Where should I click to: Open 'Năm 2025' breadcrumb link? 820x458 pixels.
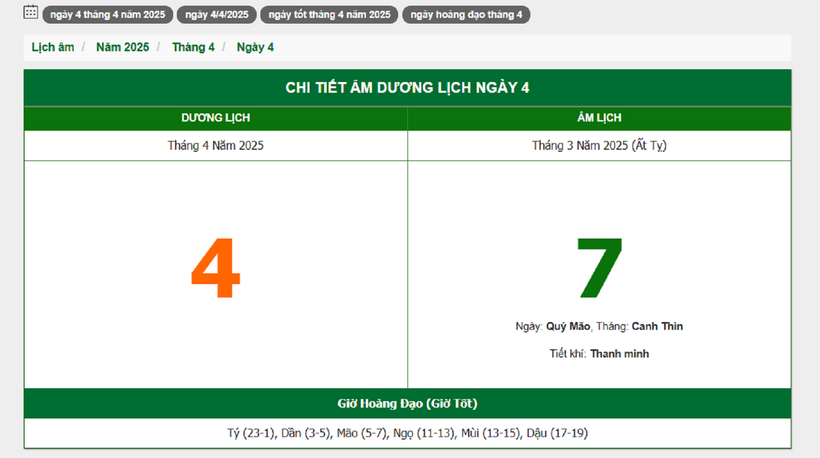pos(122,47)
